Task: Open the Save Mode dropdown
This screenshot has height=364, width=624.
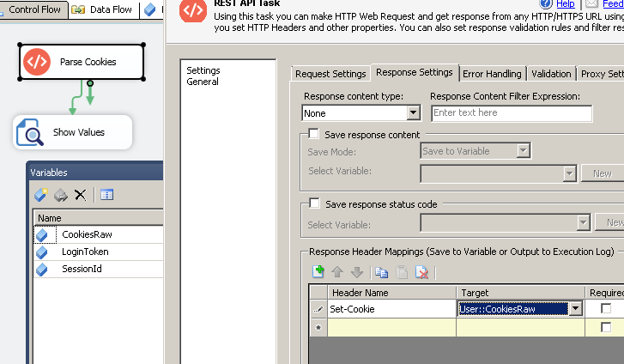Action: [524, 151]
